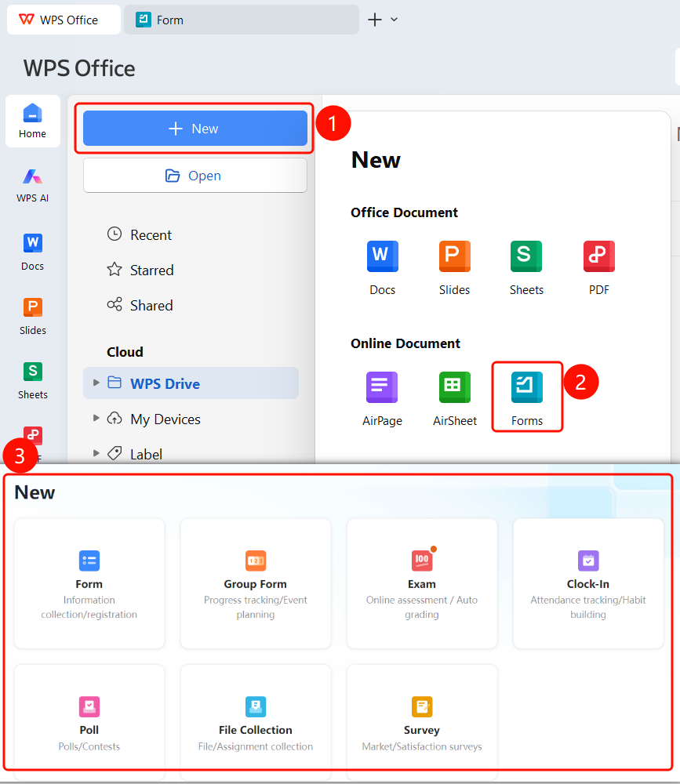The width and height of the screenshot is (680, 784).
Task: Select the Clock-In form card
Action: tap(588, 583)
